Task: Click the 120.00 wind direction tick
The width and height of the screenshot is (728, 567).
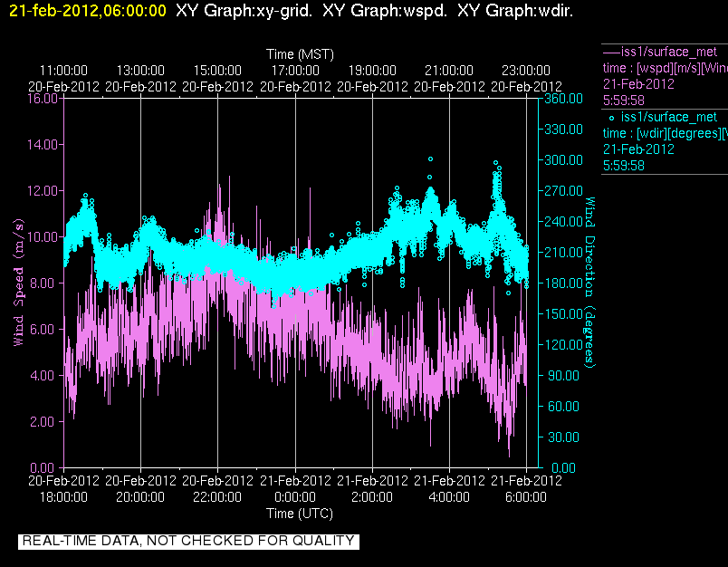Action: (x=563, y=344)
